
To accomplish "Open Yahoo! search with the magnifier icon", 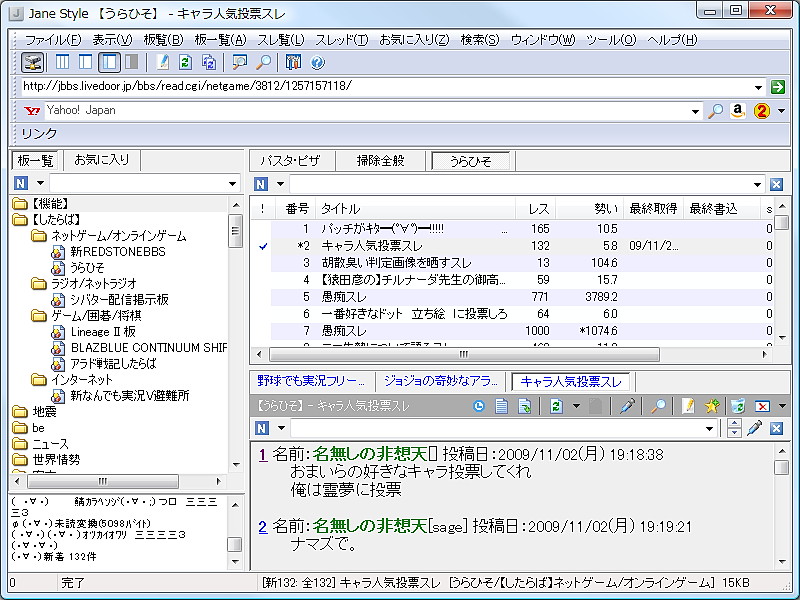I will pyautogui.click(x=716, y=110).
